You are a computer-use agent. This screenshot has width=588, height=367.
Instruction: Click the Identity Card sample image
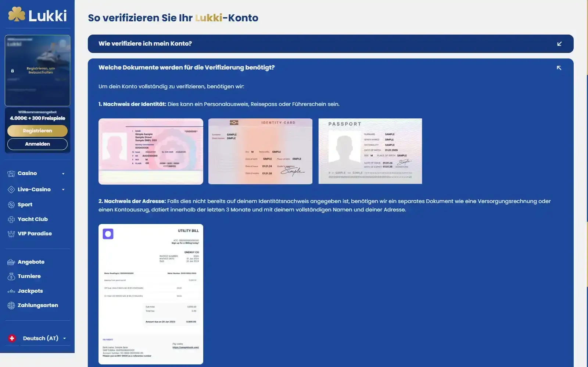(260, 152)
